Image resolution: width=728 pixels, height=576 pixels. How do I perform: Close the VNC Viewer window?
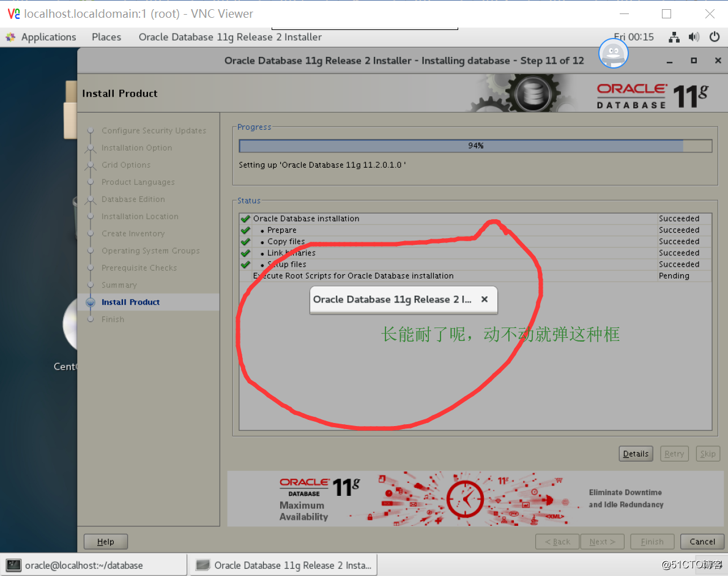[710, 14]
